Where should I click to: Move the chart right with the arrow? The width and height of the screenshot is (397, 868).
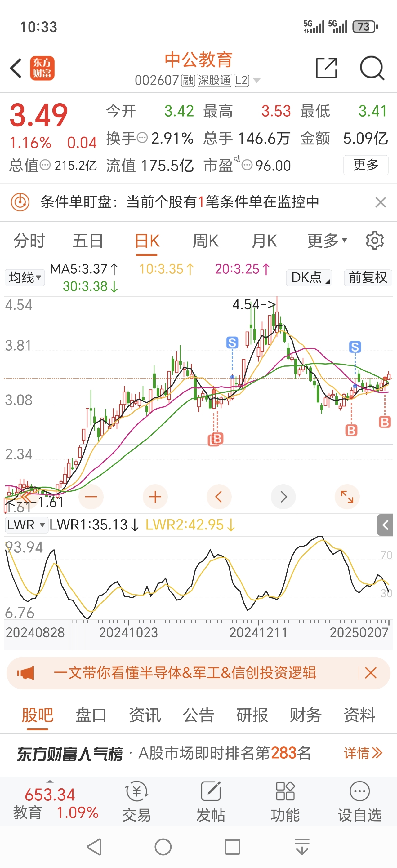pos(283,497)
